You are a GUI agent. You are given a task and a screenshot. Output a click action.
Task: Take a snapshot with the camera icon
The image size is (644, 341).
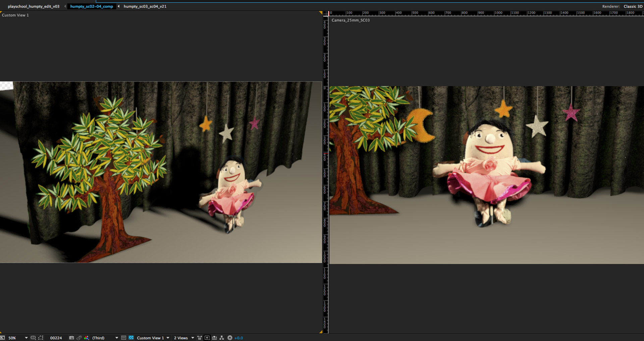coord(71,338)
